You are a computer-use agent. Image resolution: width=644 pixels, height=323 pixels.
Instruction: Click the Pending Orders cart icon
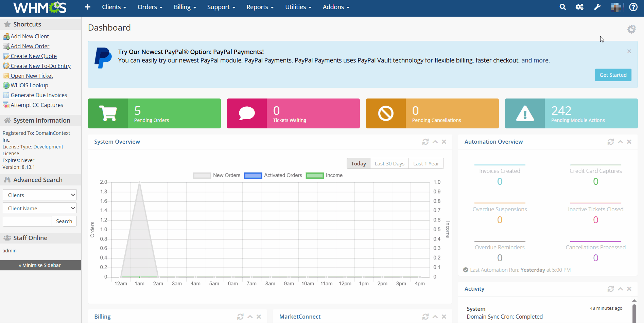point(108,113)
